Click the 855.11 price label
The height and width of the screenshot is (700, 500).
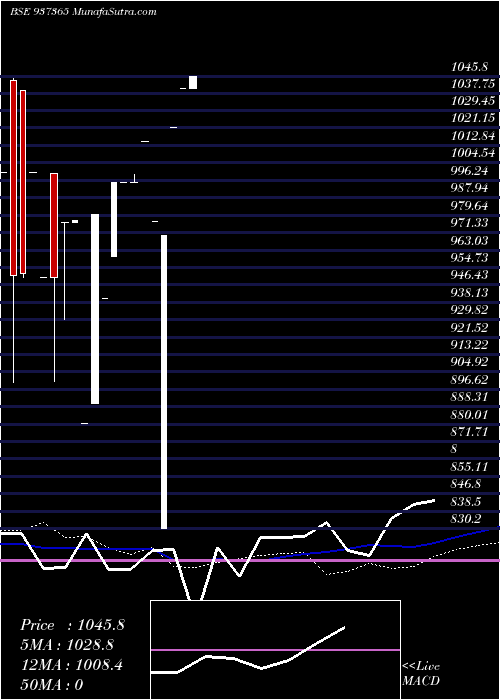click(x=469, y=467)
